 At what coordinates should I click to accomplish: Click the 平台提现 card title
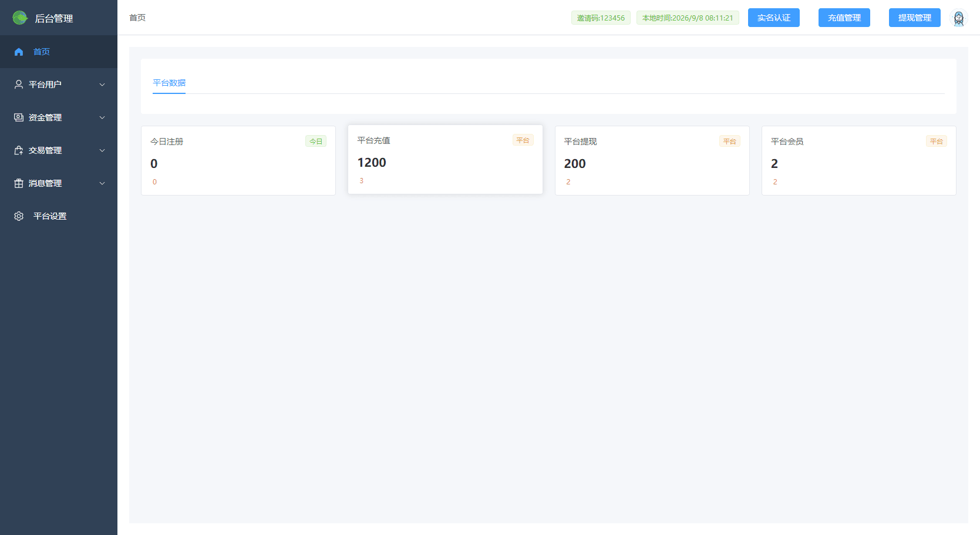[x=580, y=142]
